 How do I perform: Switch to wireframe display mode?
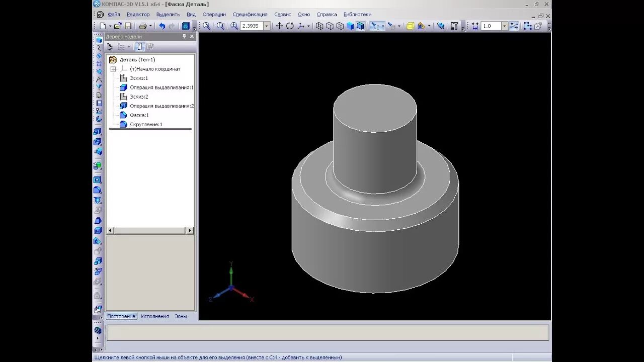coord(319,26)
